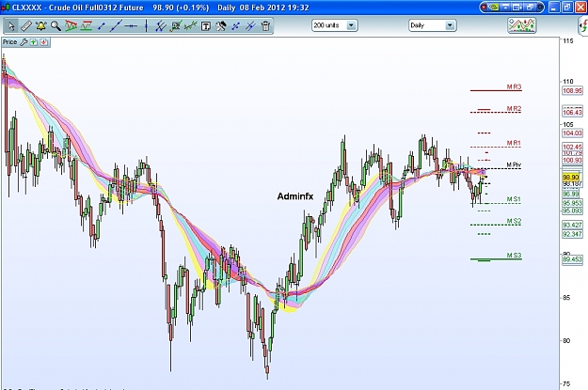This screenshot has height=390, width=588.
Task: Click the green arrow Price panel icon
Action: pos(34,42)
